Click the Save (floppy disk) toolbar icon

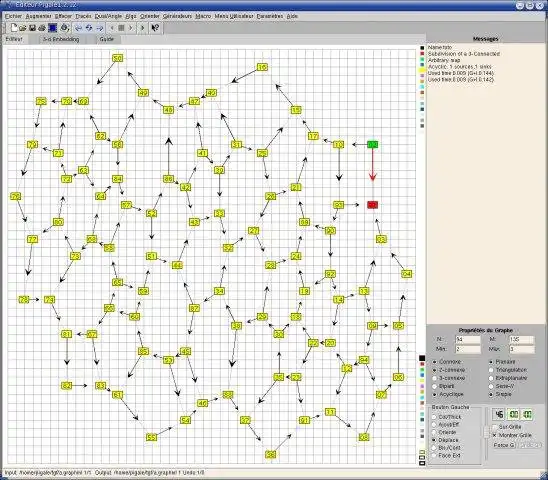coord(33,28)
